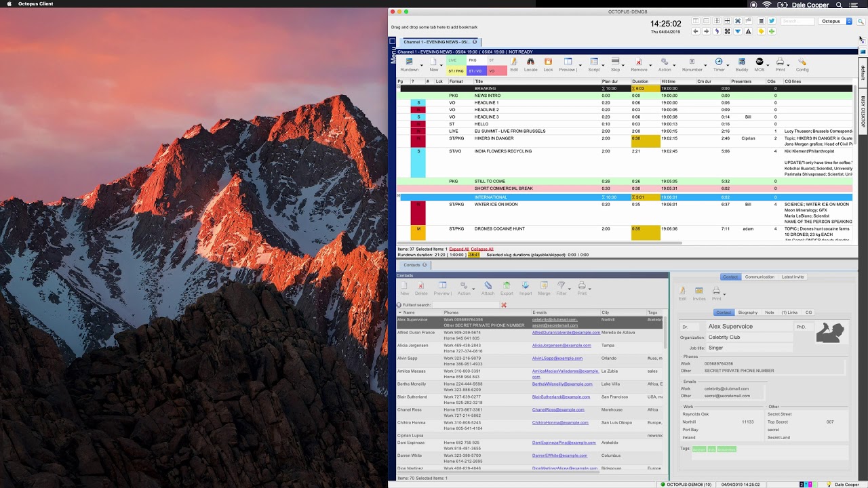Click the Attach icon in Contacts toolbar
Screen dimensions: 868x488
[x=488, y=286]
